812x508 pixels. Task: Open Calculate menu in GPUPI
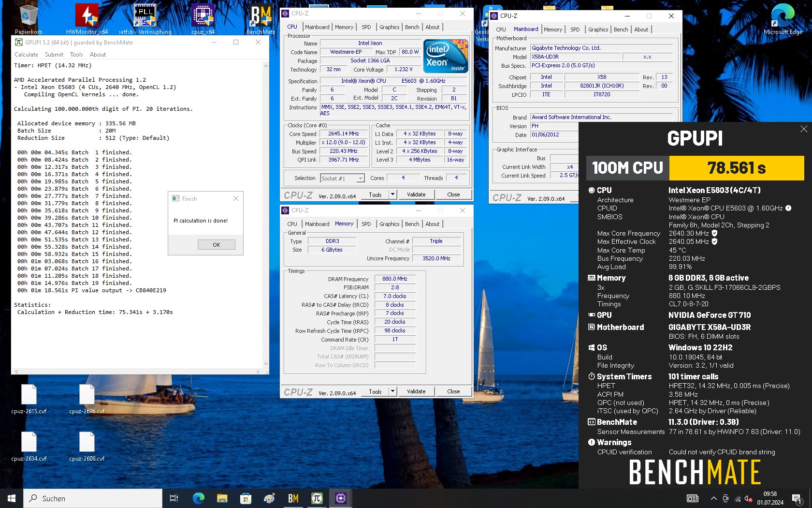26,55
